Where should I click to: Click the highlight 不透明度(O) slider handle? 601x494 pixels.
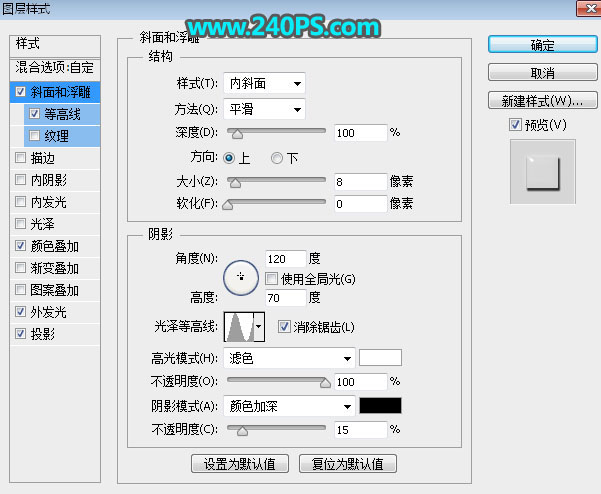click(325, 382)
